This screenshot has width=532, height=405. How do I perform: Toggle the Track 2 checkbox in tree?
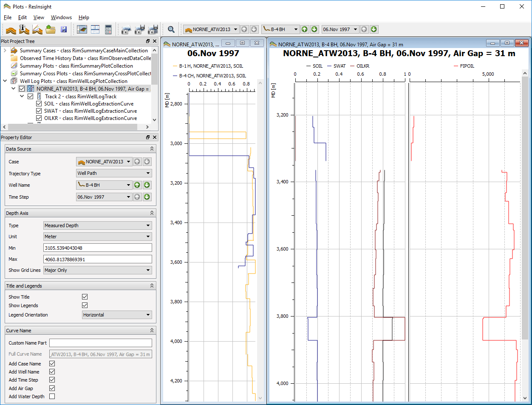(30, 97)
